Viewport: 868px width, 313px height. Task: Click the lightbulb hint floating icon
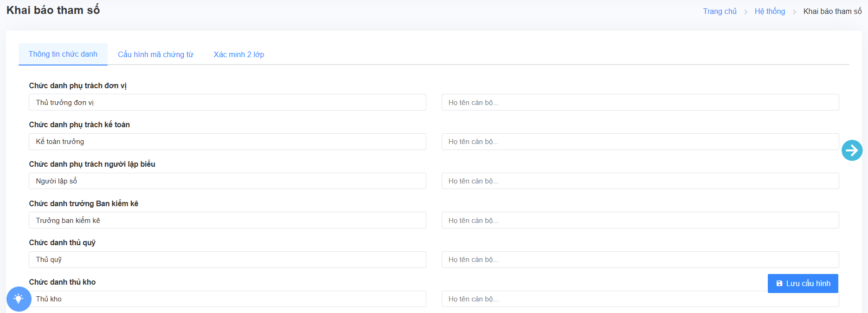(19, 299)
